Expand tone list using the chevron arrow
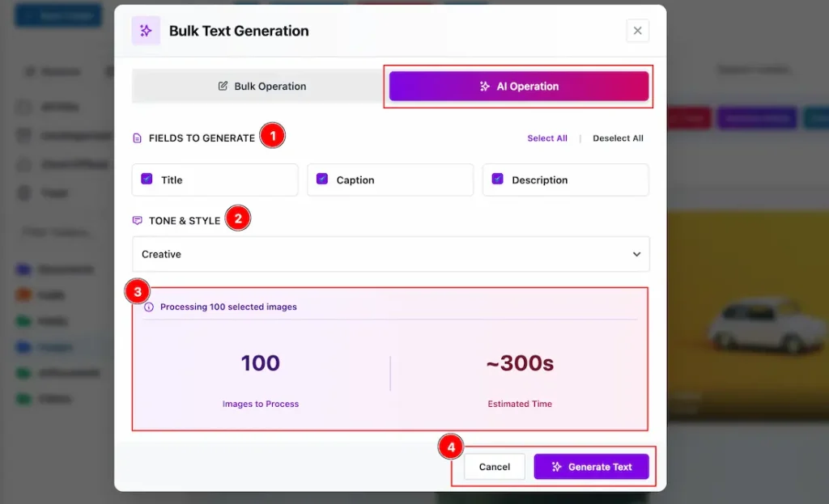829x504 pixels. (636, 254)
